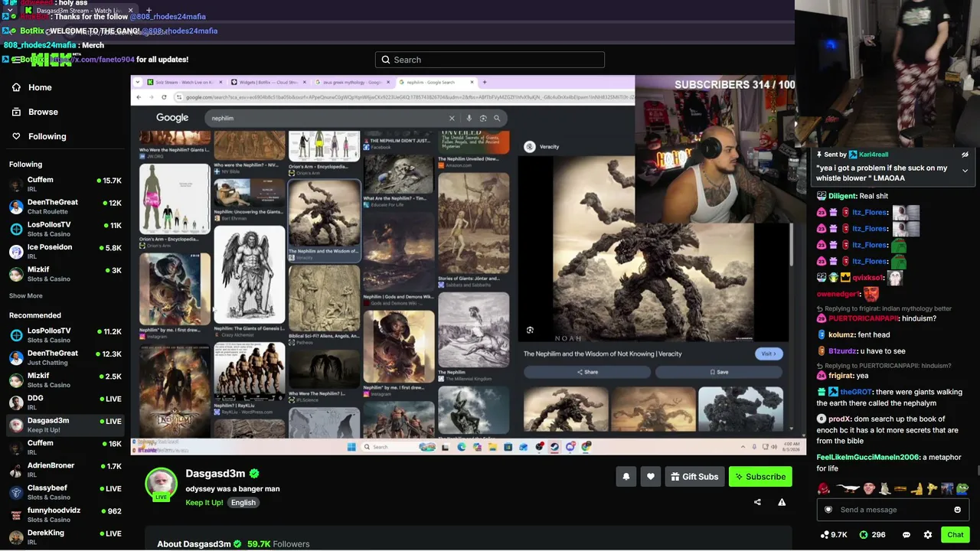Open a new tab in streamed browser
Screen dimensions: 980x551
tap(485, 82)
